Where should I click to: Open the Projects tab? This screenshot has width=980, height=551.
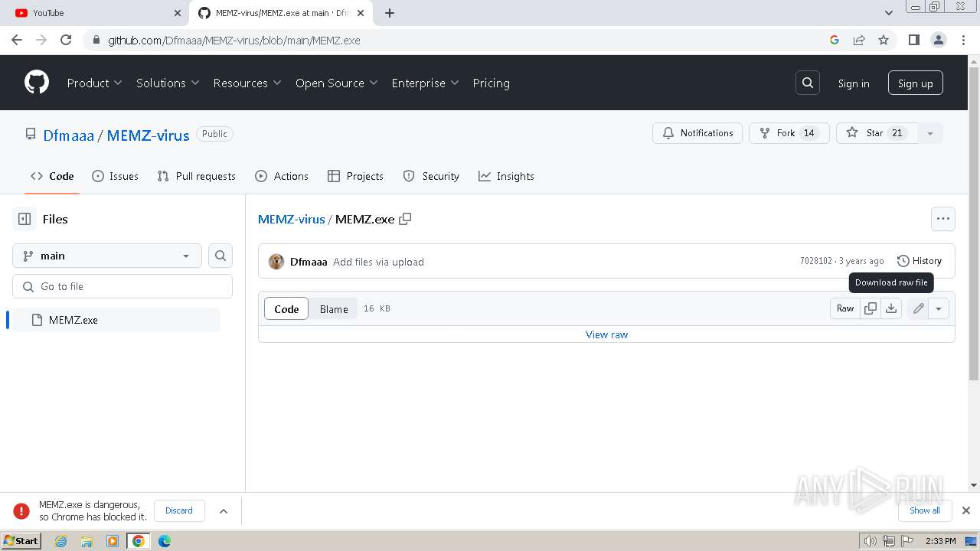click(x=355, y=176)
